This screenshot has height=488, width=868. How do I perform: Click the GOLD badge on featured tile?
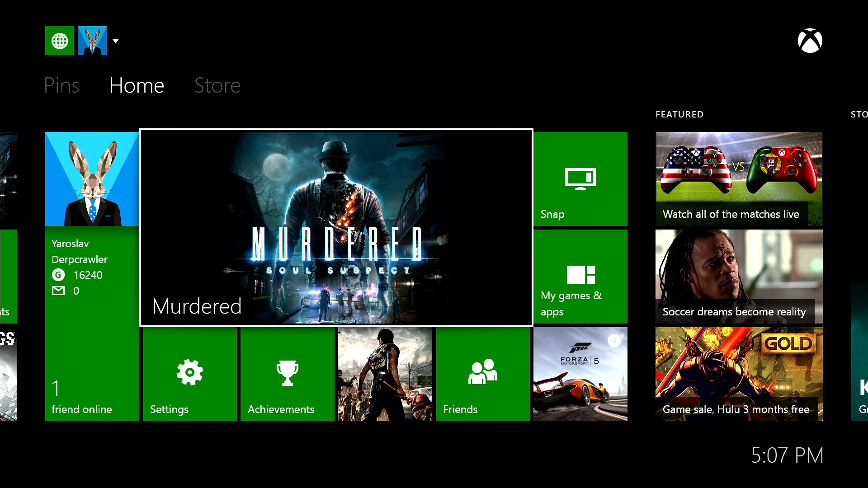(788, 344)
